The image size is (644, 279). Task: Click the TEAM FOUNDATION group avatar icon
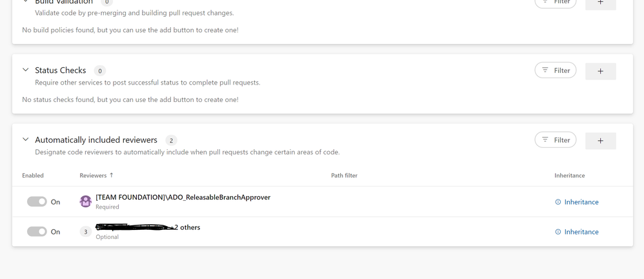click(x=86, y=201)
